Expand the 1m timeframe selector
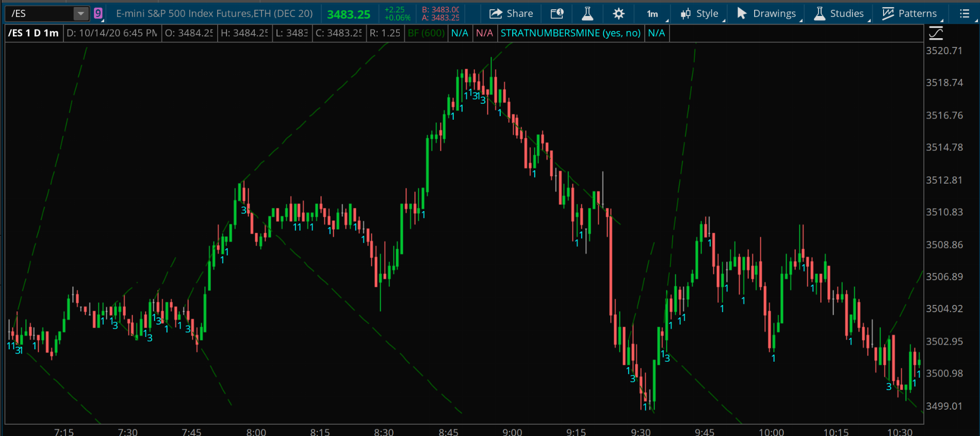This screenshot has width=980, height=436. [x=653, y=13]
